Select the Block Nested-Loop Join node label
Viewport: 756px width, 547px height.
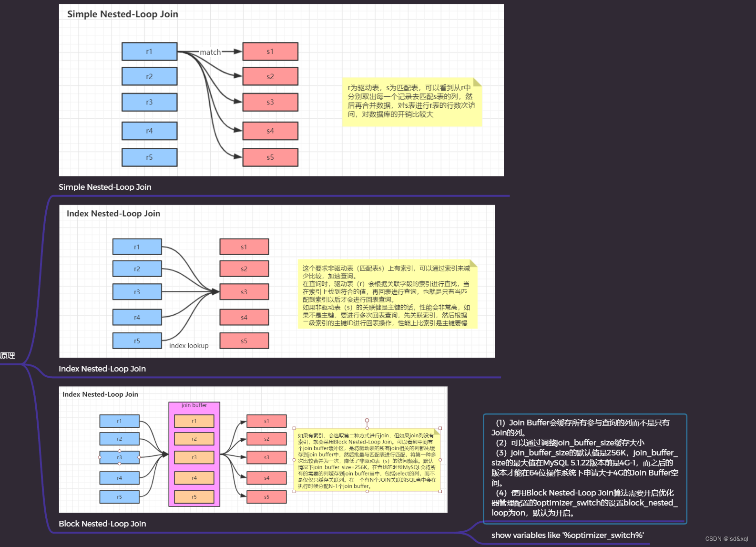[102, 524]
